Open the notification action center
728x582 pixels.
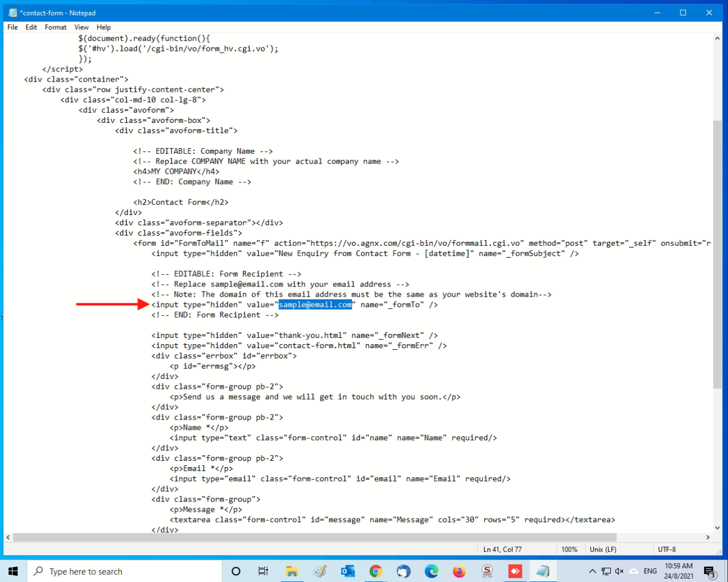(709, 571)
